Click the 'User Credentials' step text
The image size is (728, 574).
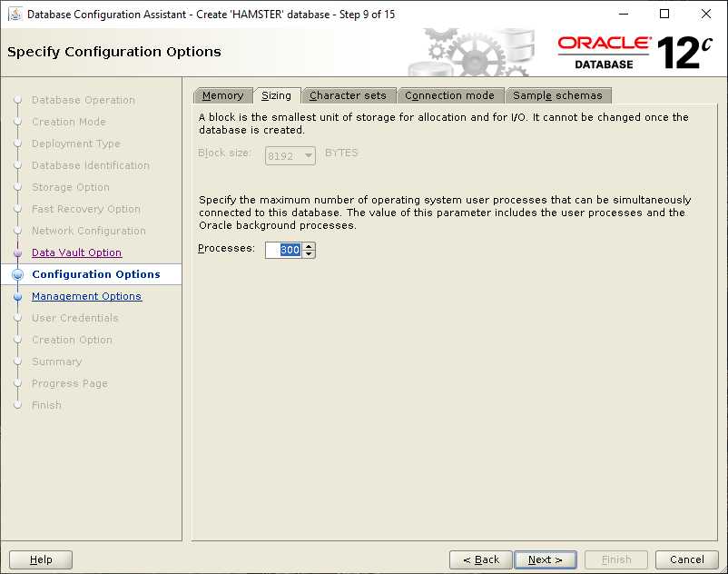75,318
